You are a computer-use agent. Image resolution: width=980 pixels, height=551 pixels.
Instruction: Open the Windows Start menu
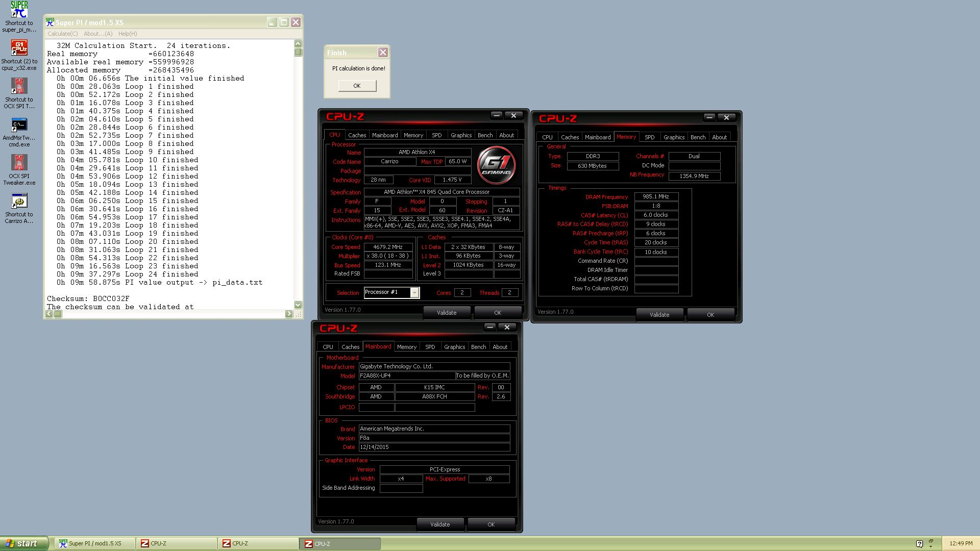click(x=24, y=543)
